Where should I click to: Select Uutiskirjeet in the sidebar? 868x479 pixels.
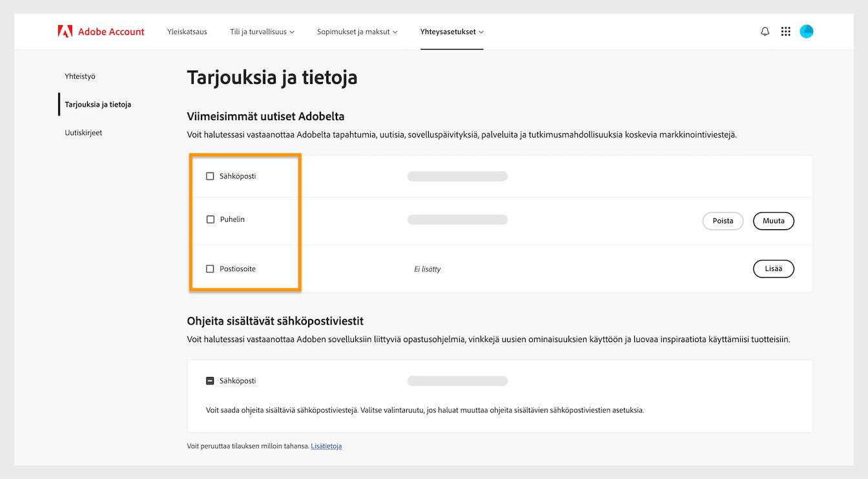(83, 132)
